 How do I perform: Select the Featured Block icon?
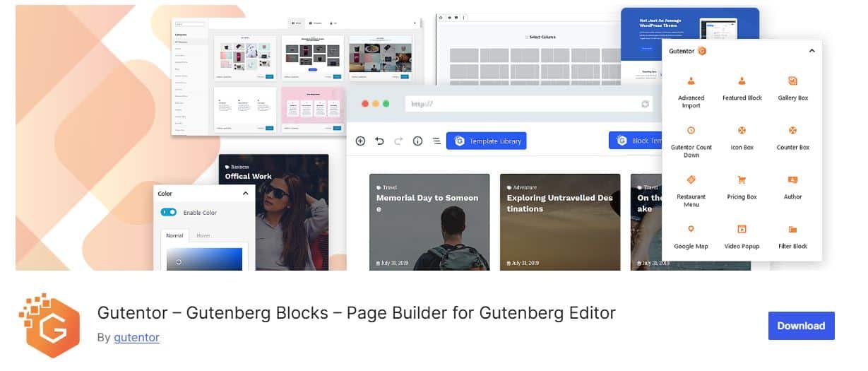742,81
